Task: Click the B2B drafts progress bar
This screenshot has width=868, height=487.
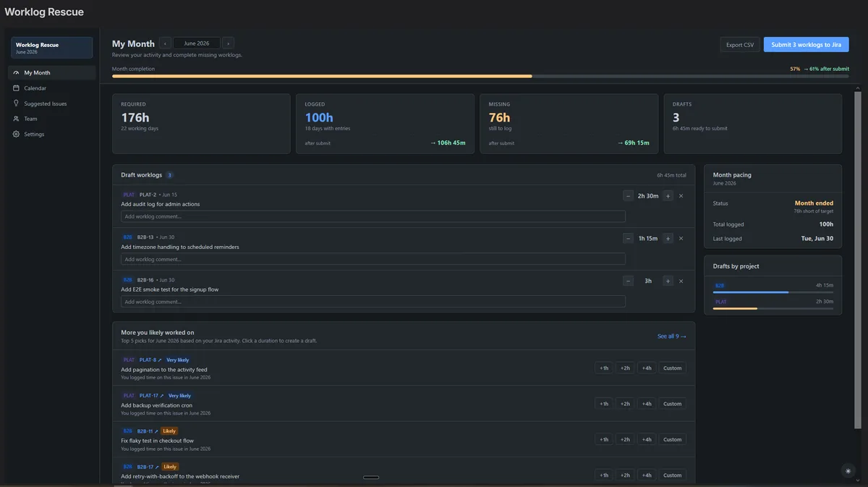Action: pyautogui.click(x=773, y=292)
